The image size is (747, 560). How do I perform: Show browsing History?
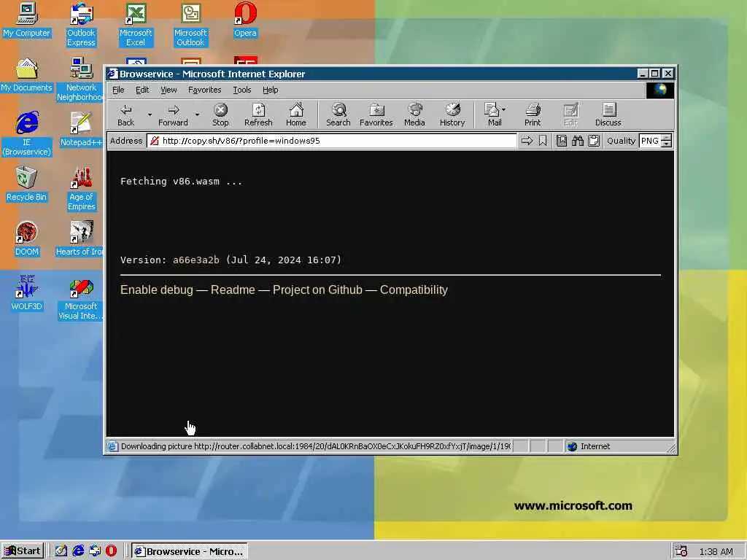[x=452, y=114]
